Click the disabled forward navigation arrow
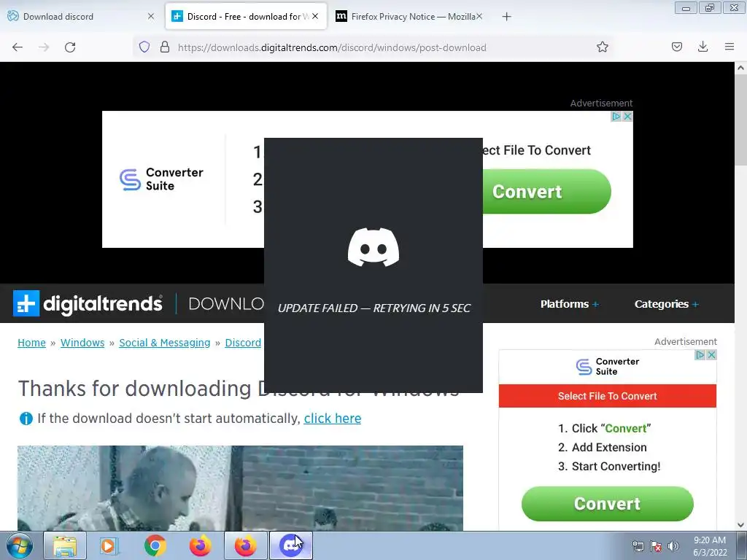747x560 pixels. [x=44, y=47]
